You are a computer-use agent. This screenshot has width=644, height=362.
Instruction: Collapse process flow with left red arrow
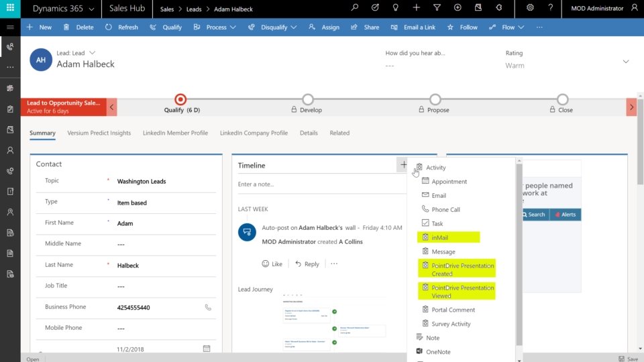111,107
